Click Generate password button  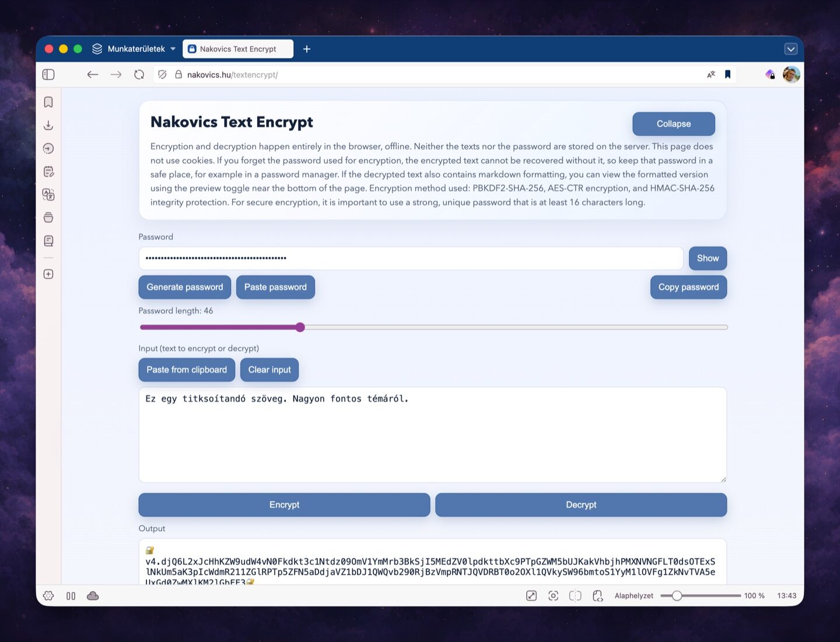pyautogui.click(x=185, y=287)
